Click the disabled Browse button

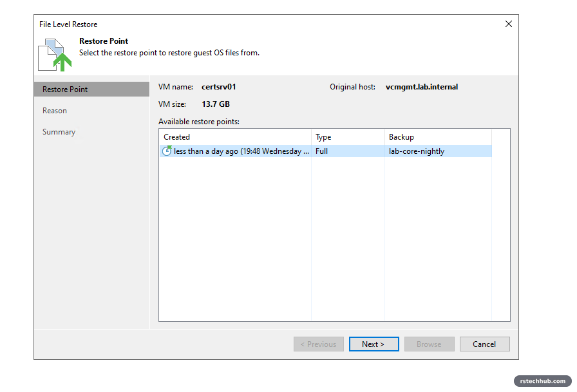tap(430, 344)
